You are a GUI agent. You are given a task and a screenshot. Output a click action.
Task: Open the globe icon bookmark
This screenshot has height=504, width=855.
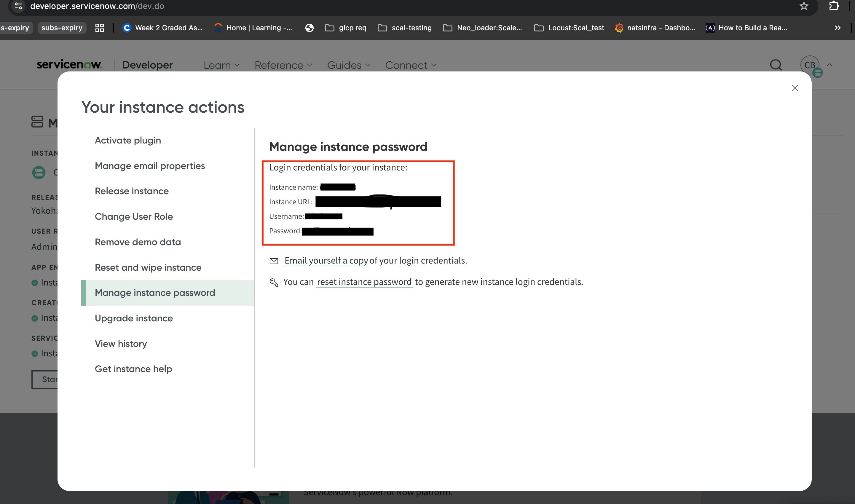click(309, 28)
